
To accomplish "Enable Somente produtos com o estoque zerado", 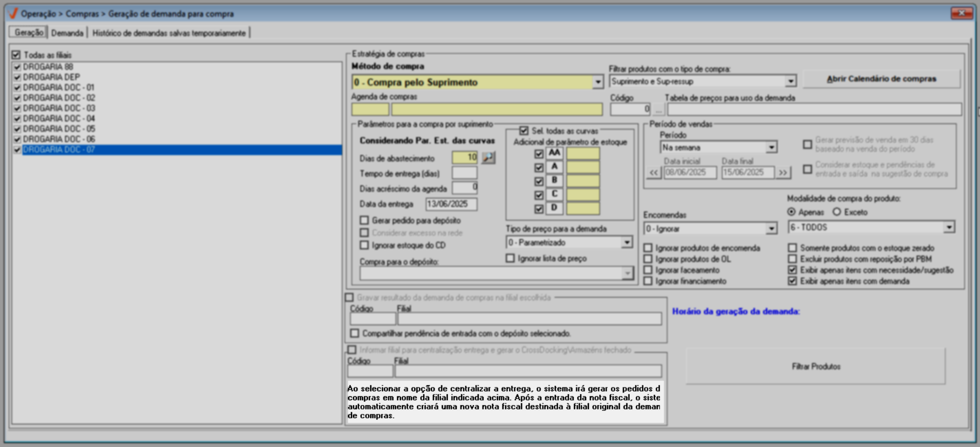I will [x=792, y=248].
